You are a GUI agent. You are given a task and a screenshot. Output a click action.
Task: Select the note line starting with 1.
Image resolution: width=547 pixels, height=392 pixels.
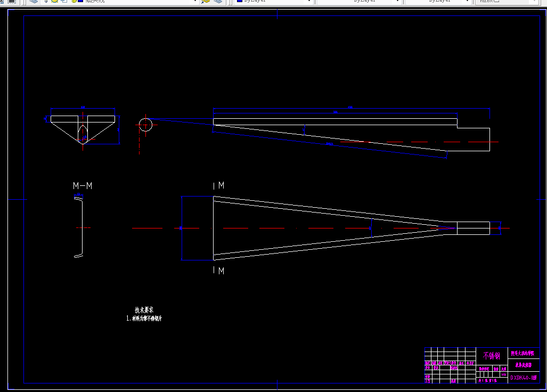click(144, 318)
